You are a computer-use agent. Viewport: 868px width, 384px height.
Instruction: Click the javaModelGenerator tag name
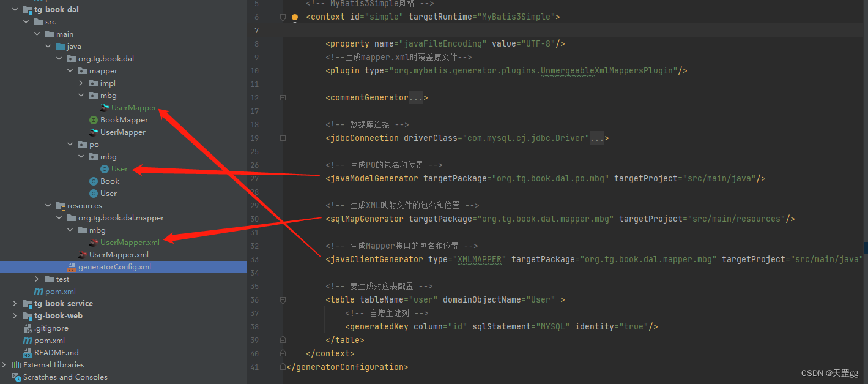[374, 179]
